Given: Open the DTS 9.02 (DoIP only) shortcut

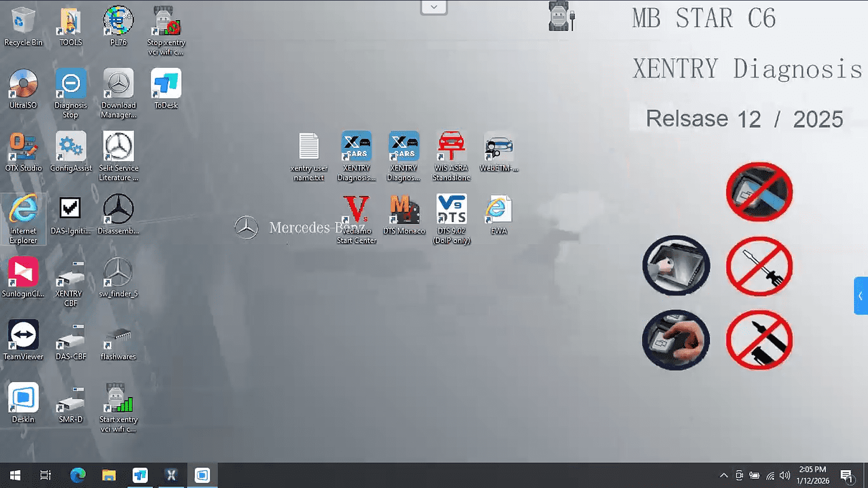Looking at the screenshot, I should click(451, 211).
